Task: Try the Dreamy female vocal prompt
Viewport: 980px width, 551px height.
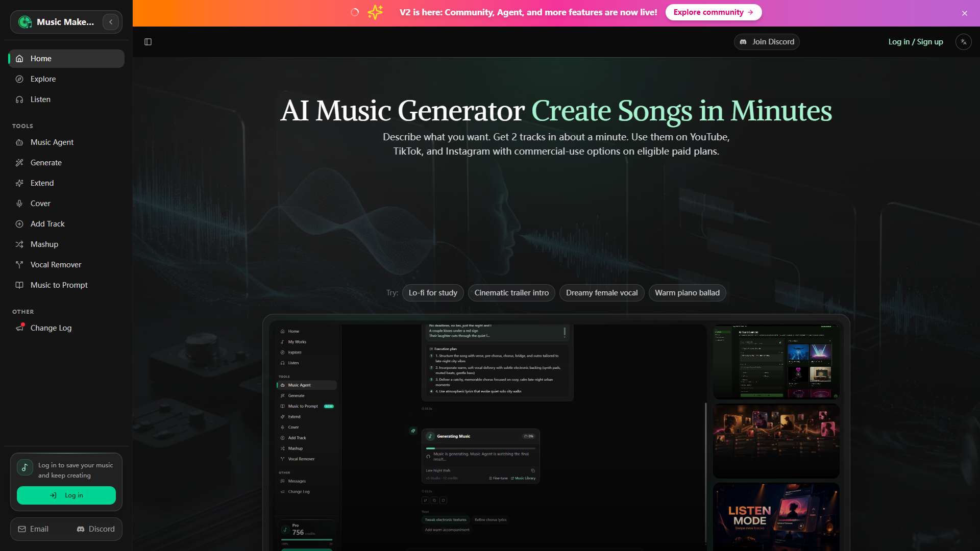Action: [x=602, y=293]
